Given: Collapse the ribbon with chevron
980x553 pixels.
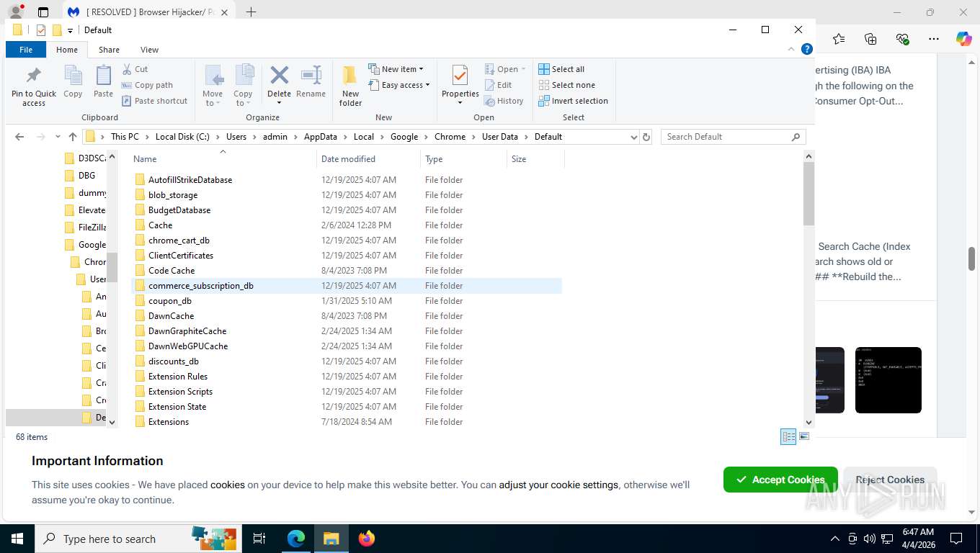Looking at the screenshot, I should [x=792, y=49].
